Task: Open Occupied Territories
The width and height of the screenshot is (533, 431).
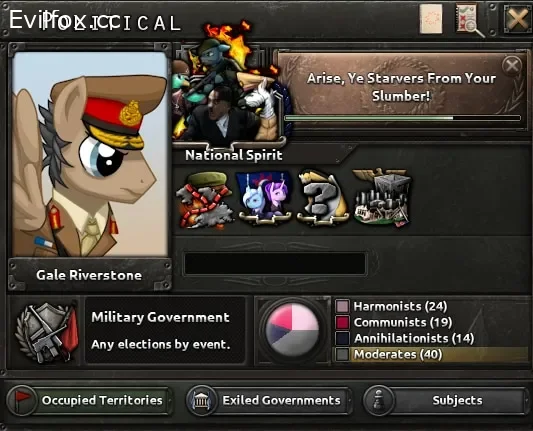Action: pyautogui.click(x=88, y=400)
